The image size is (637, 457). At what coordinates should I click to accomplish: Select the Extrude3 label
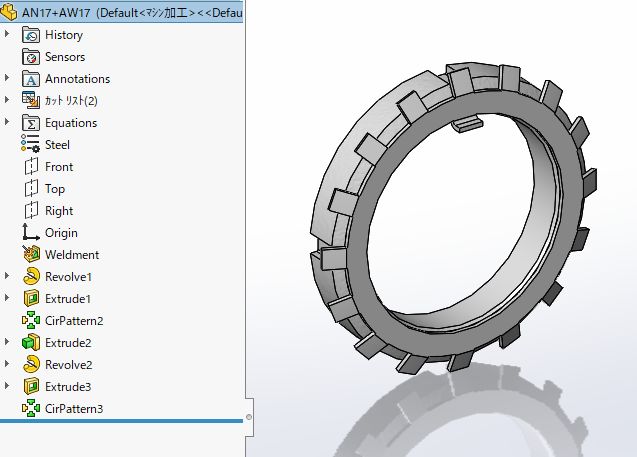(68, 386)
